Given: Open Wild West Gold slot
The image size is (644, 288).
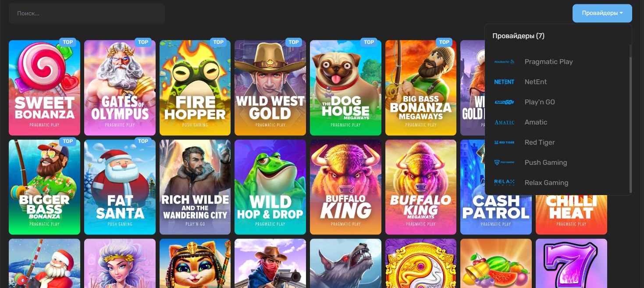Looking at the screenshot, I should [270, 88].
